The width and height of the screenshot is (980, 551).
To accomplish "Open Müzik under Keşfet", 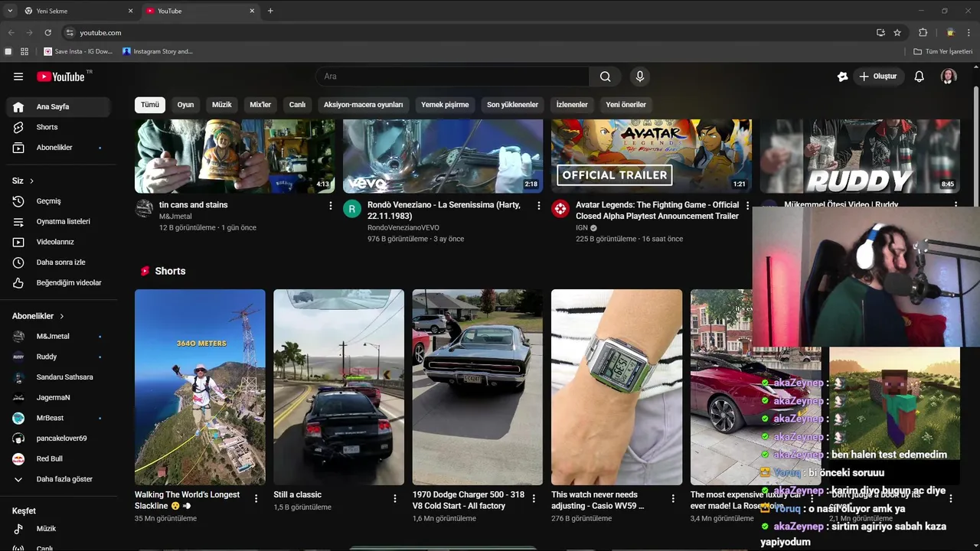I will 58,529.
